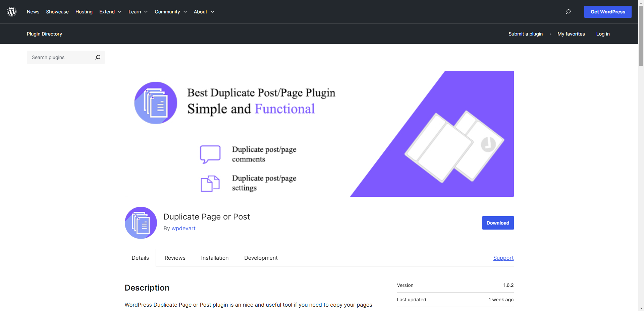Viewport: 644px width, 311px height.
Task: Click the Get WordPress button
Action: (607, 12)
